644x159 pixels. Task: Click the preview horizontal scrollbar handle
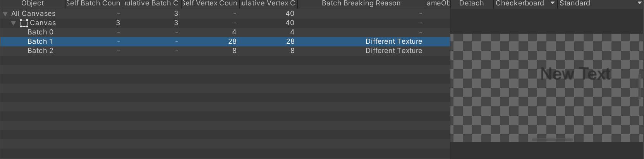coord(553,139)
